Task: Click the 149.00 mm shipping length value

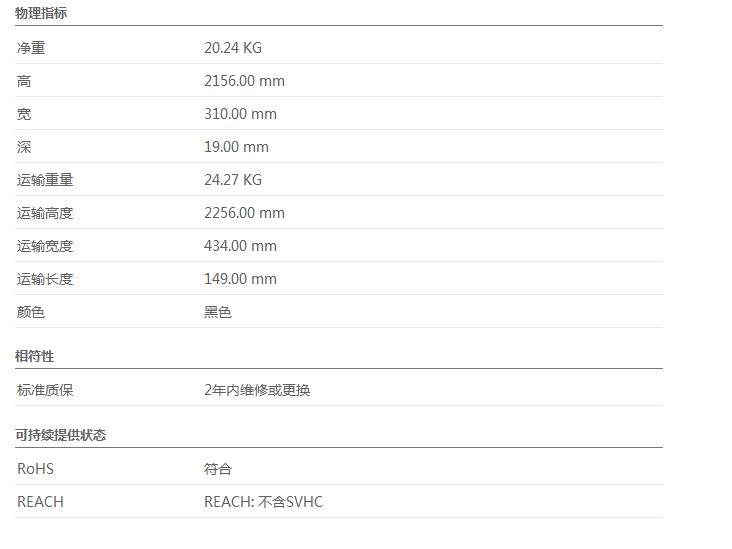Action: [240, 279]
